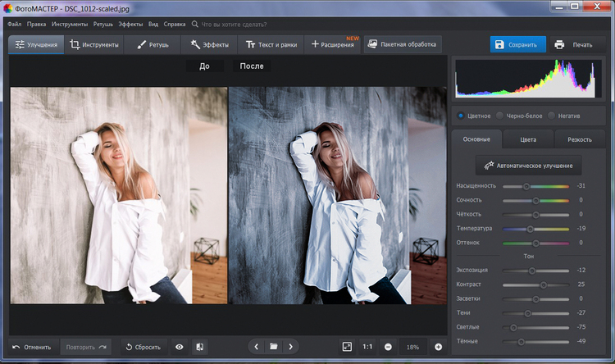
Task: Open the Правка menu
Action: click(36, 25)
